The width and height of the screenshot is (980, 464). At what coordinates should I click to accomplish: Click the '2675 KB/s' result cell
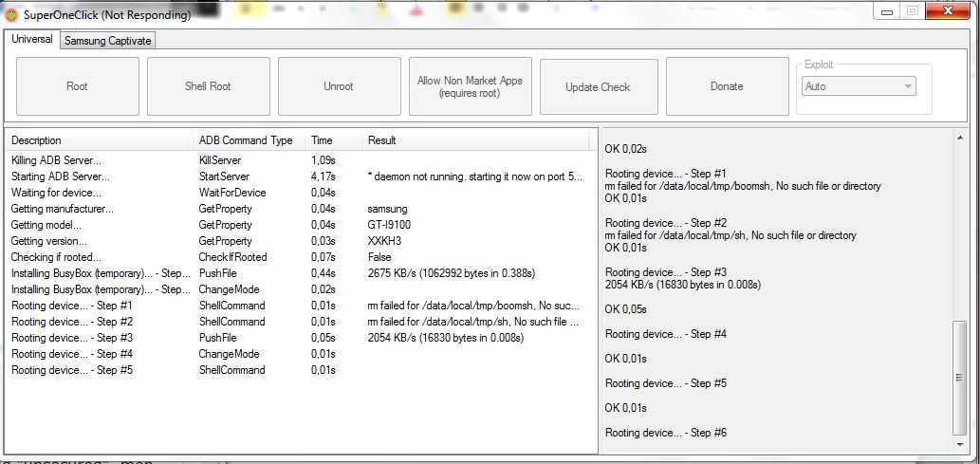(452, 273)
